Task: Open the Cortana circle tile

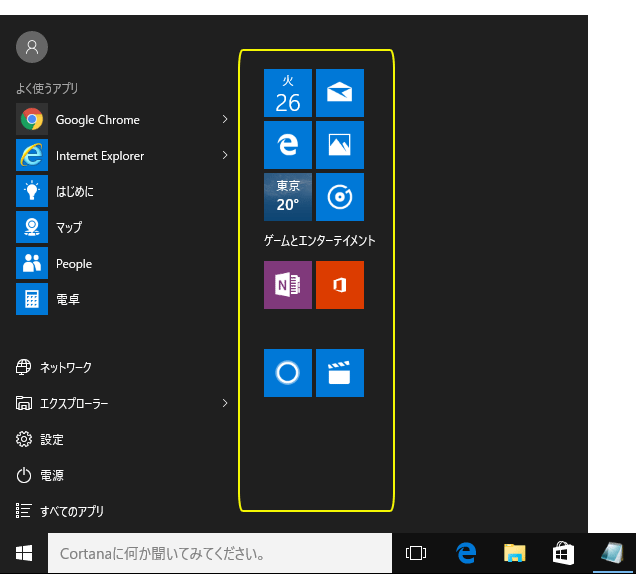Action: 288,373
